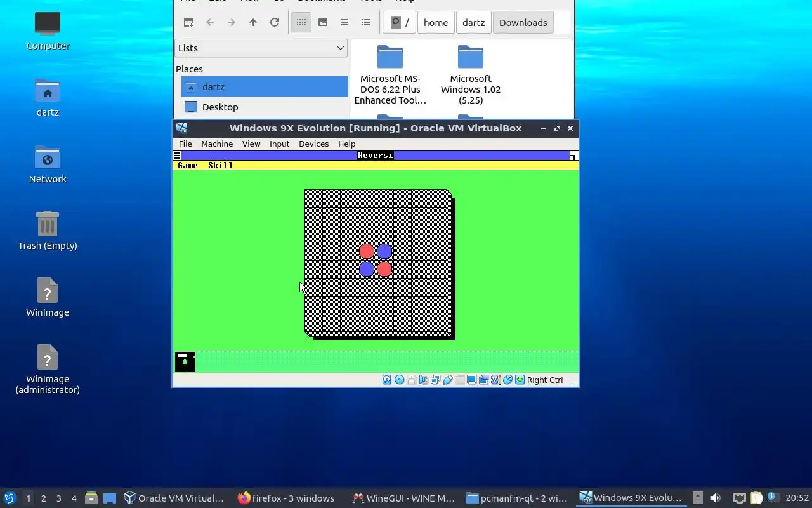Click the floppy disk indicator in VirtualBox status bar

click(411, 380)
